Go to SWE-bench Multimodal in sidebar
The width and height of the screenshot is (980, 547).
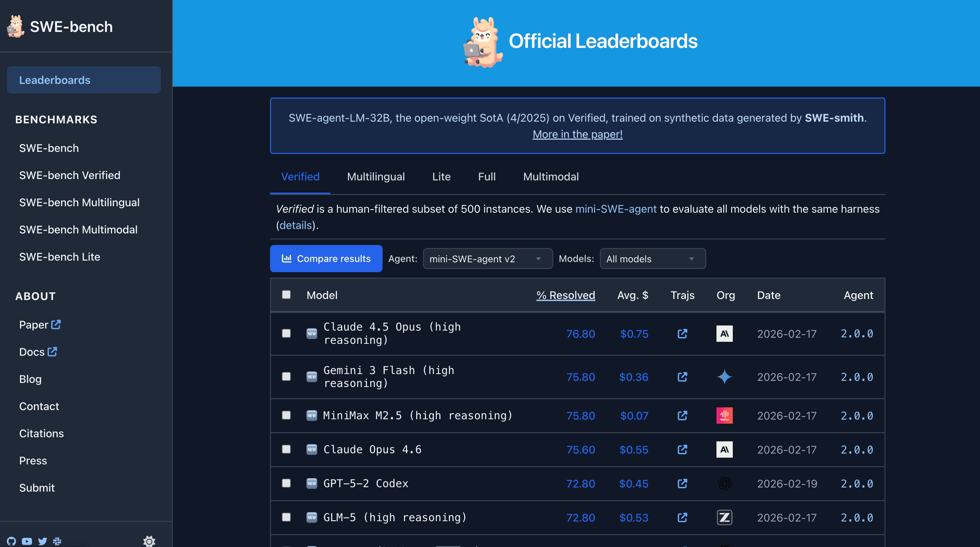coord(78,230)
